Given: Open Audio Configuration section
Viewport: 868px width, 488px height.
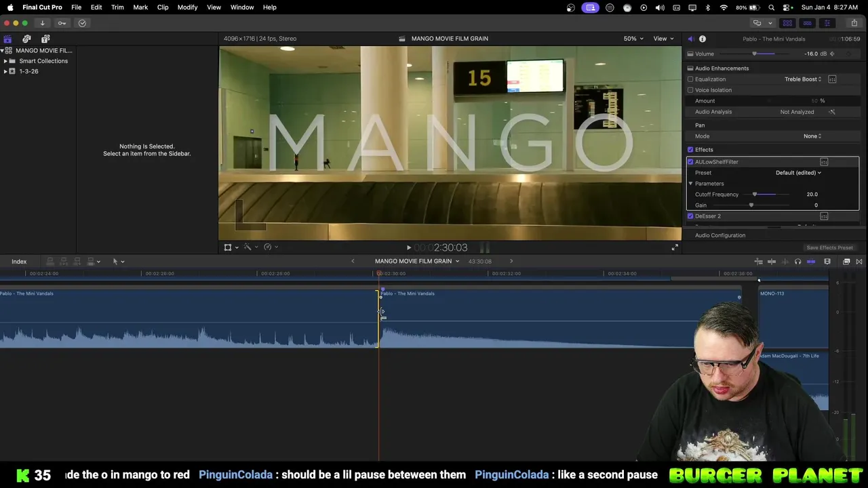Looking at the screenshot, I should coord(720,235).
